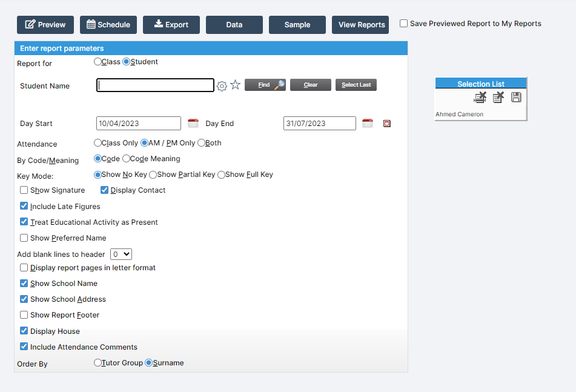Check Save Previewed Report to My Reports
576x392 pixels.
tap(403, 24)
